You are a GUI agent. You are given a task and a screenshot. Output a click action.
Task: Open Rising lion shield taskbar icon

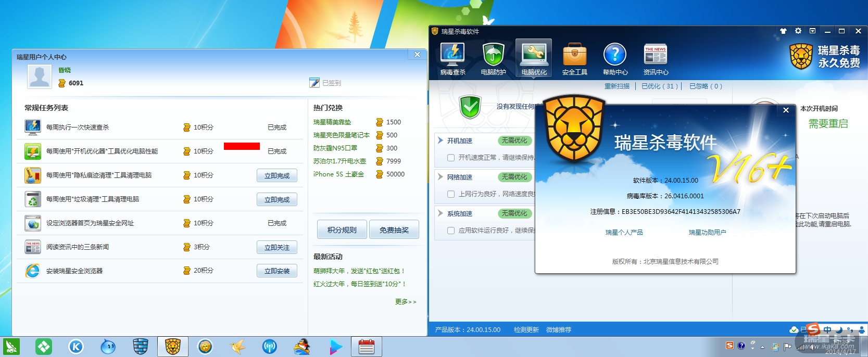pyautogui.click(x=173, y=347)
